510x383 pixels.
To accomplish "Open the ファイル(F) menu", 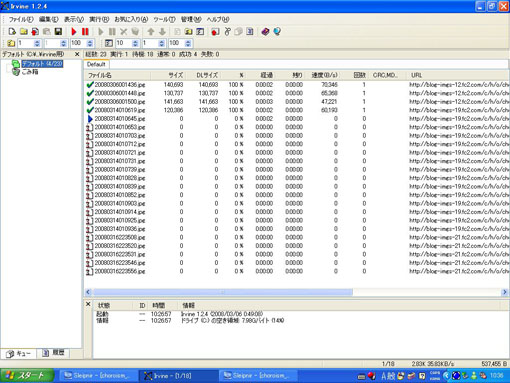I will 21,19.
